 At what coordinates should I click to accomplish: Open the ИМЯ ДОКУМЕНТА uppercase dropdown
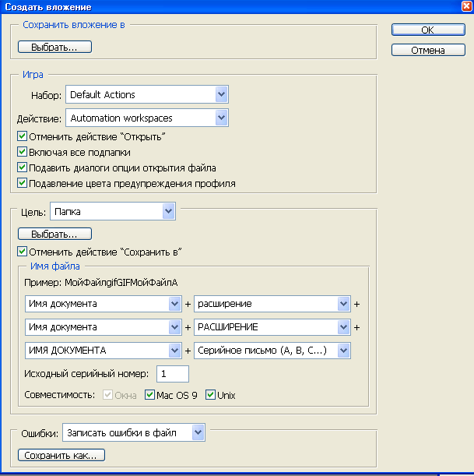tap(103, 351)
